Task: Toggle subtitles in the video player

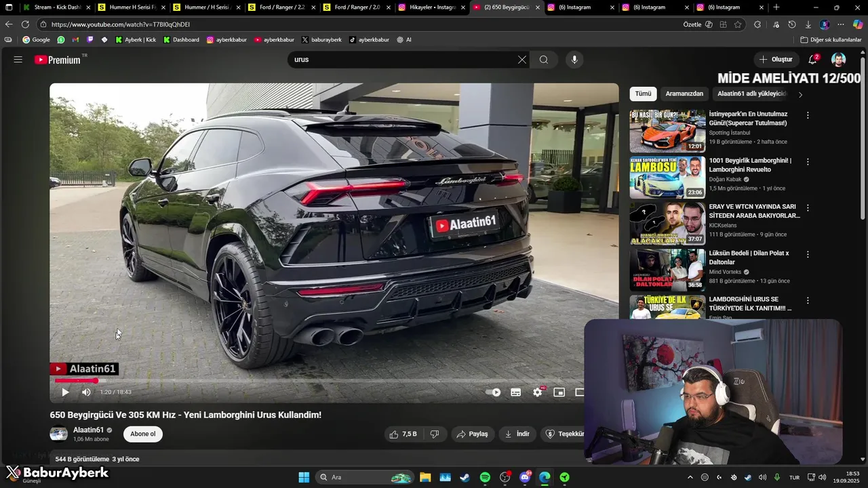Action: (515, 392)
